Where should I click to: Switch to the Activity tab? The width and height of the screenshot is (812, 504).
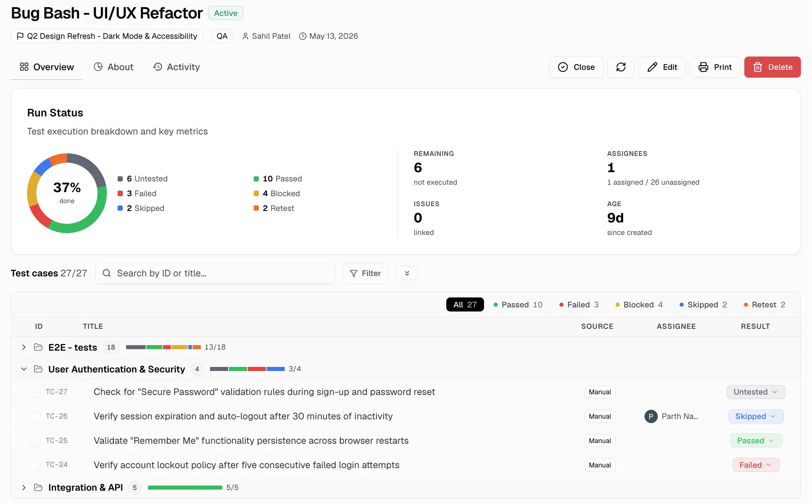click(x=177, y=67)
